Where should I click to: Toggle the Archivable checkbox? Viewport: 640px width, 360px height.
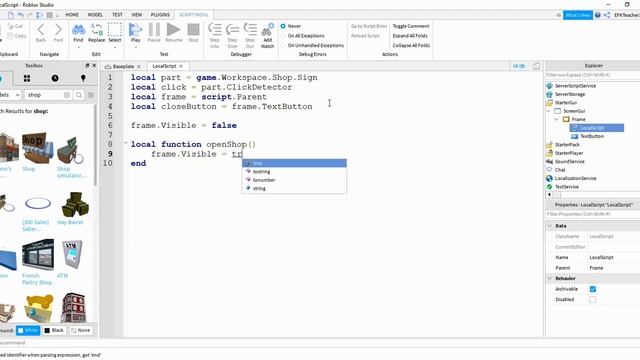pyautogui.click(x=593, y=289)
